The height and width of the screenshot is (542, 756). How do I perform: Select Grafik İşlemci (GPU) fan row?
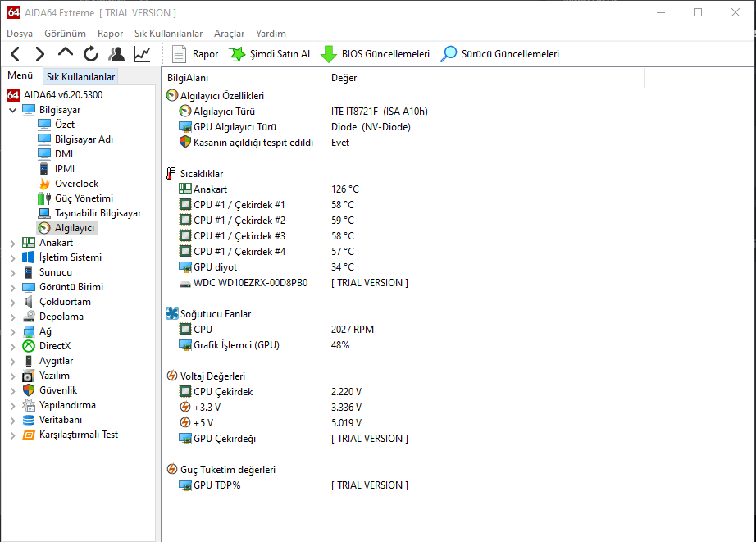tap(264, 345)
